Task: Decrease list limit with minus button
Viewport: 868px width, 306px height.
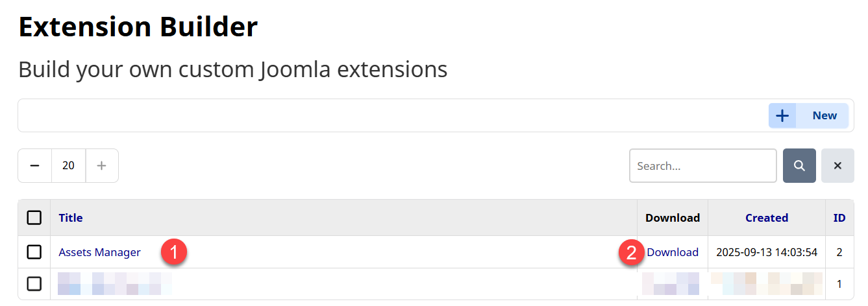Action: pos(34,166)
